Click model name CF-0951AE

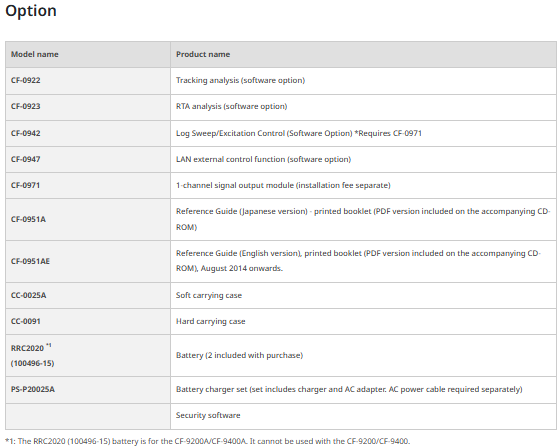30,261
